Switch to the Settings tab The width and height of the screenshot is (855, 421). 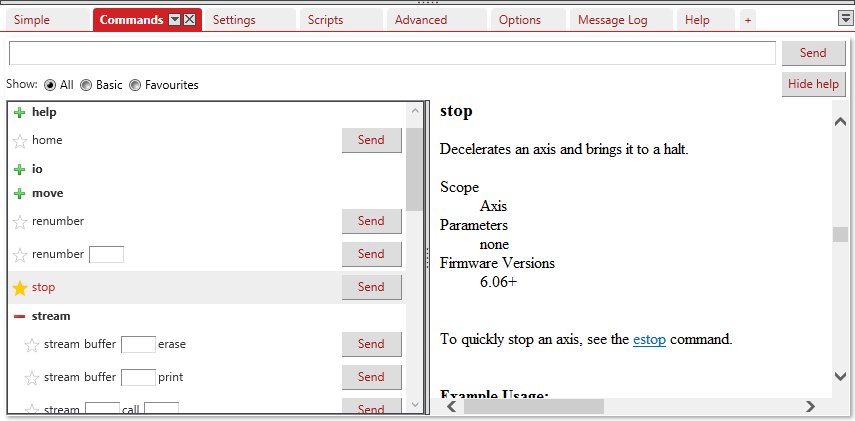pyautogui.click(x=250, y=20)
